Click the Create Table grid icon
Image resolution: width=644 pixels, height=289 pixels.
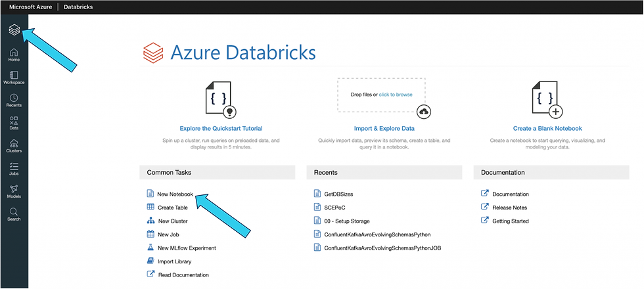[x=150, y=207]
